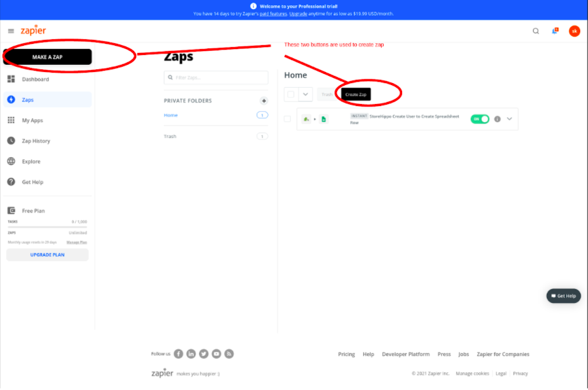588x390 pixels.
Task: Open the sk account avatar menu
Action: (574, 31)
